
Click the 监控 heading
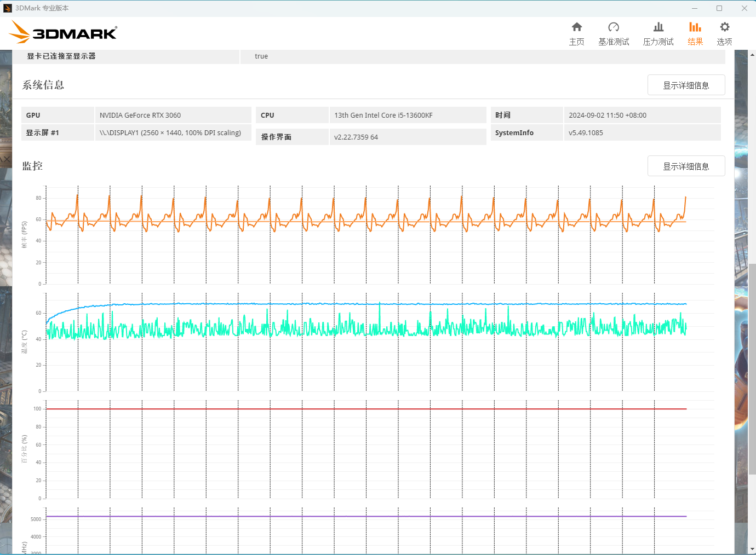[32, 166]
